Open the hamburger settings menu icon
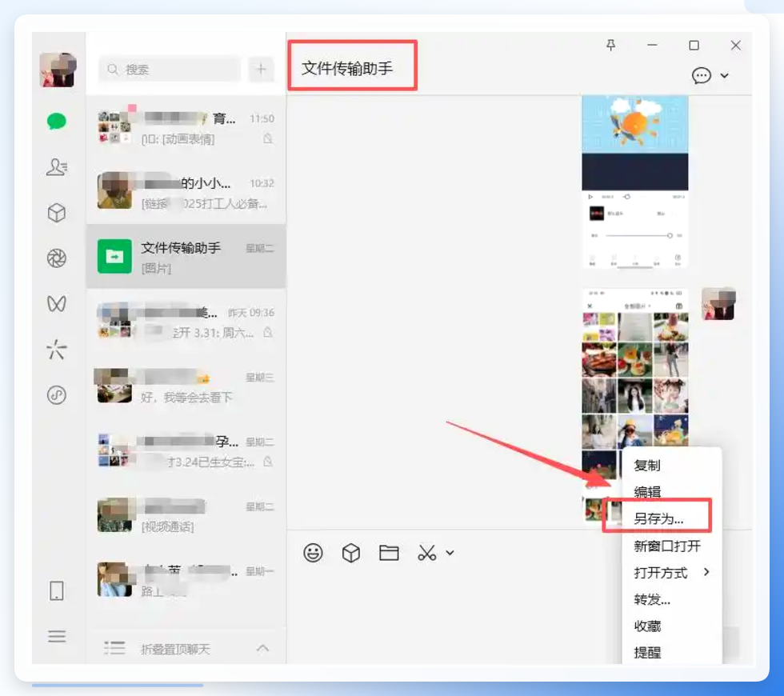 [57, 636]
